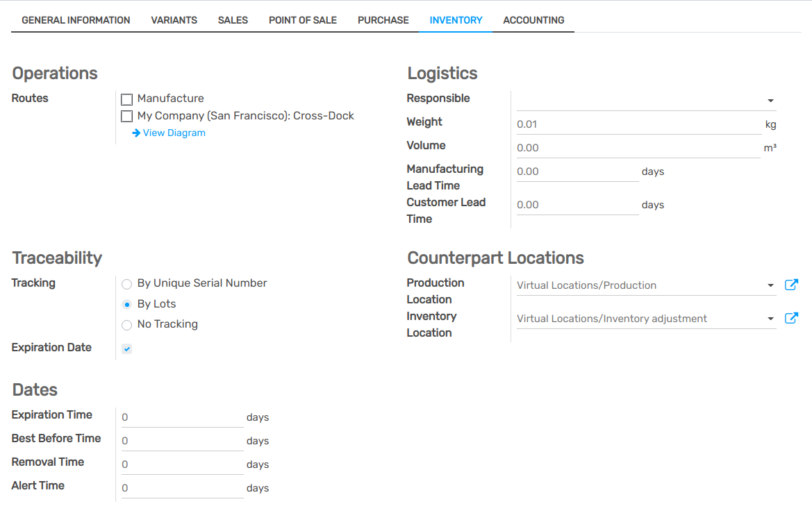This screenshot has height=529, width=812.
Task: Choose No Tracking radio option
Action: coord(126,325)
